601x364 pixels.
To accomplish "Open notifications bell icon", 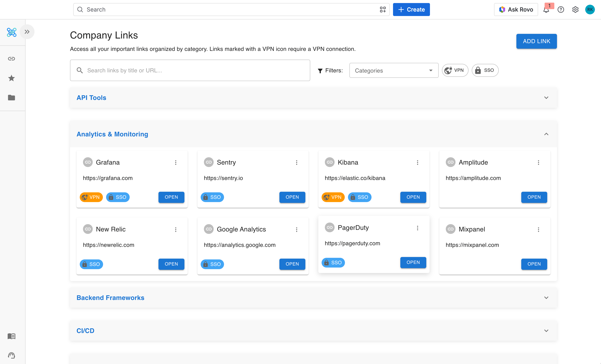I will coord(546,10).
